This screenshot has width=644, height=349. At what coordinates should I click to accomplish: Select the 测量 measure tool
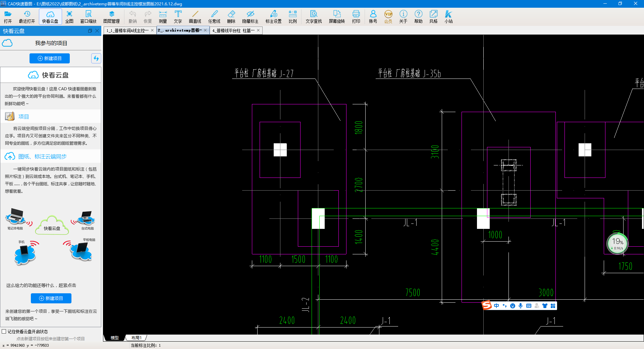point(163,17)
